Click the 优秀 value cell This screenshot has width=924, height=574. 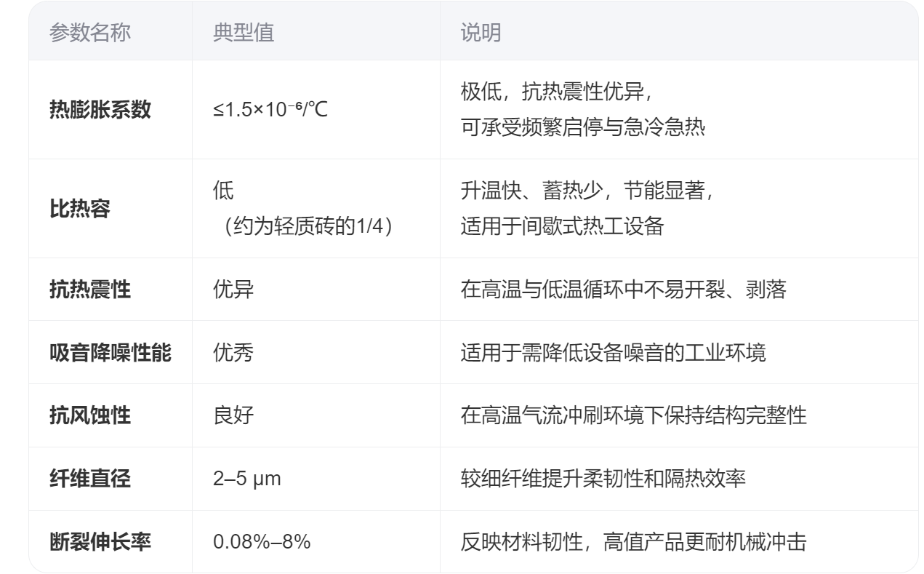pyautogui.click(x=233, y=353)
